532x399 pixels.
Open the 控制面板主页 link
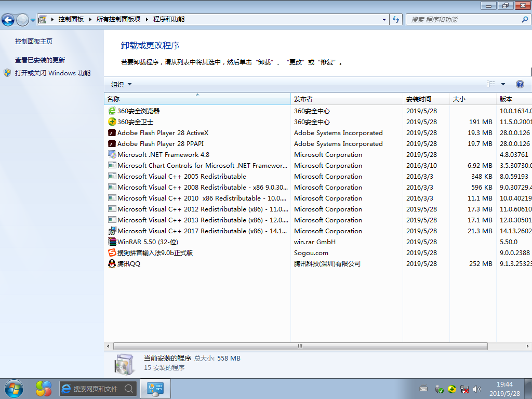point(34,42)
